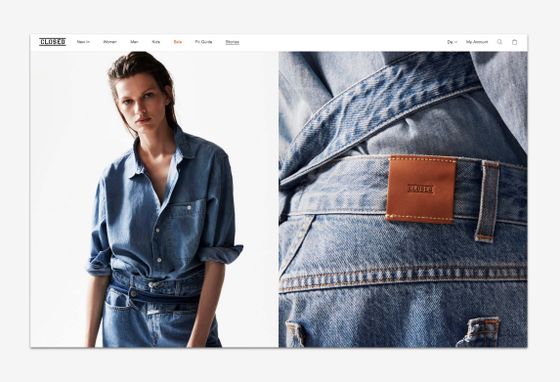The width and height of the screenshot is (560, 382).
Task: Click the model in denim shirt photo
Action: point(154,199)
